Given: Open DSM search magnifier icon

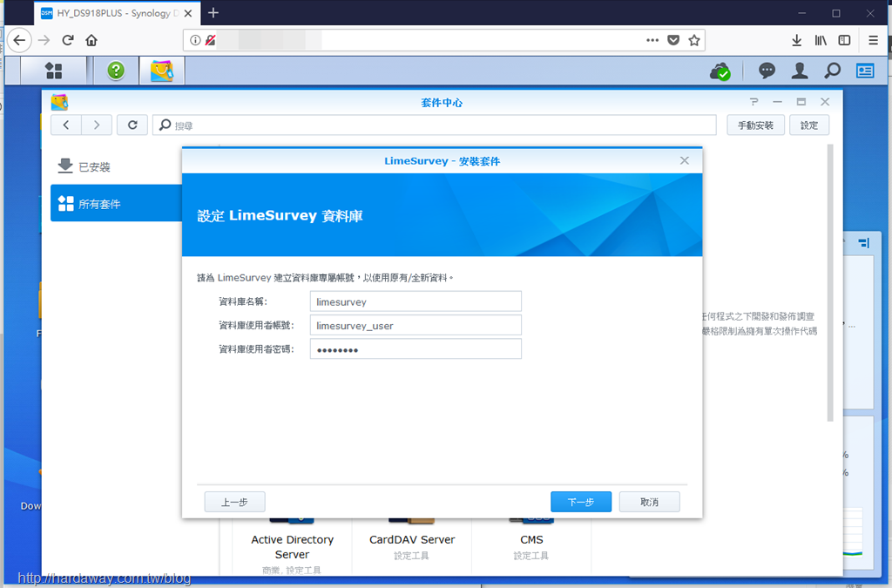Looking at the screenshot, I should pyautogui.click(x=832, y=71).
